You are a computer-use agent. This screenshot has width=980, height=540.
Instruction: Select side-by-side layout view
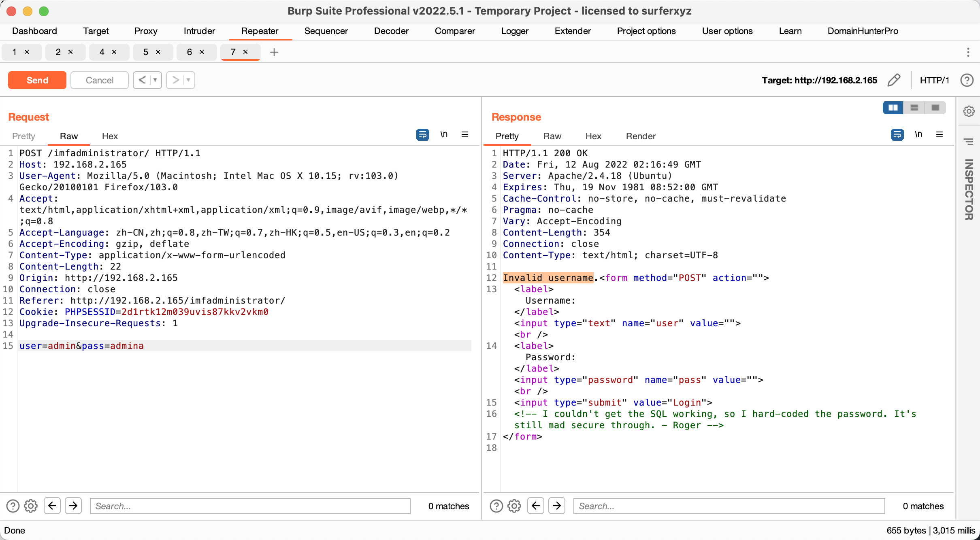point(893,108)
